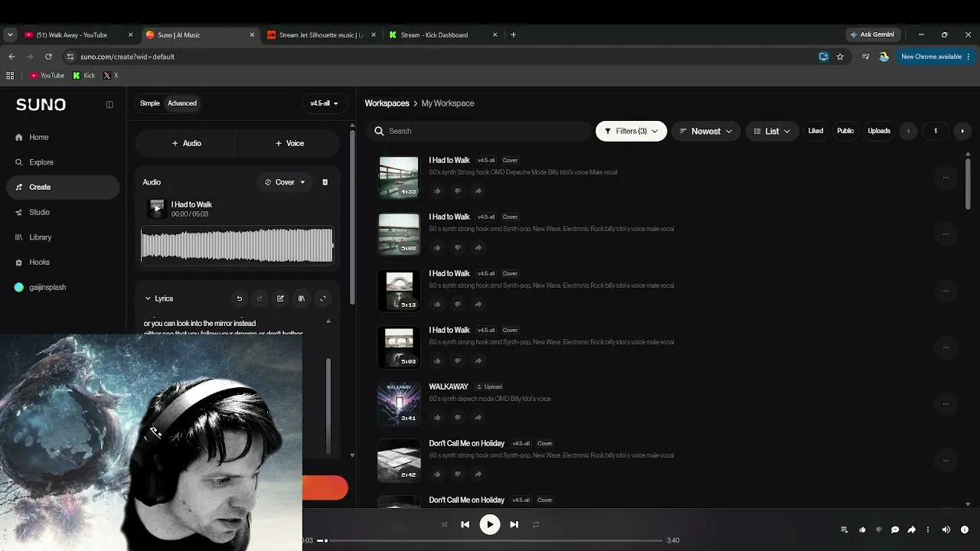
Task: Play the current track in player bar
Action: tap(489, 524)
